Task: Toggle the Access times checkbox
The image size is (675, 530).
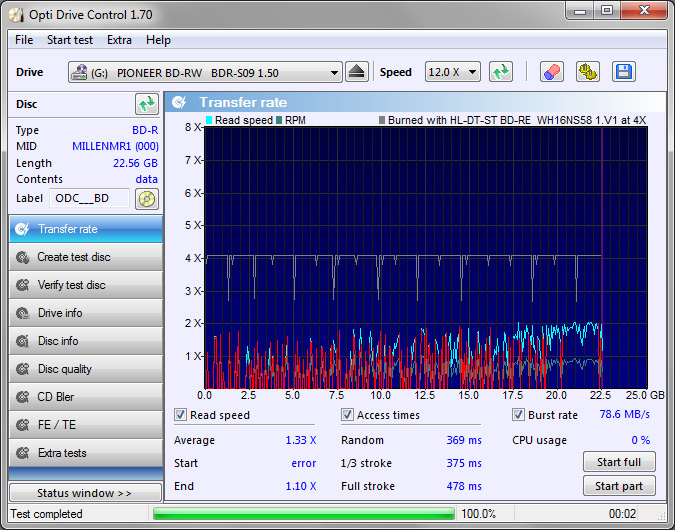Action: [x=347, y=415]
